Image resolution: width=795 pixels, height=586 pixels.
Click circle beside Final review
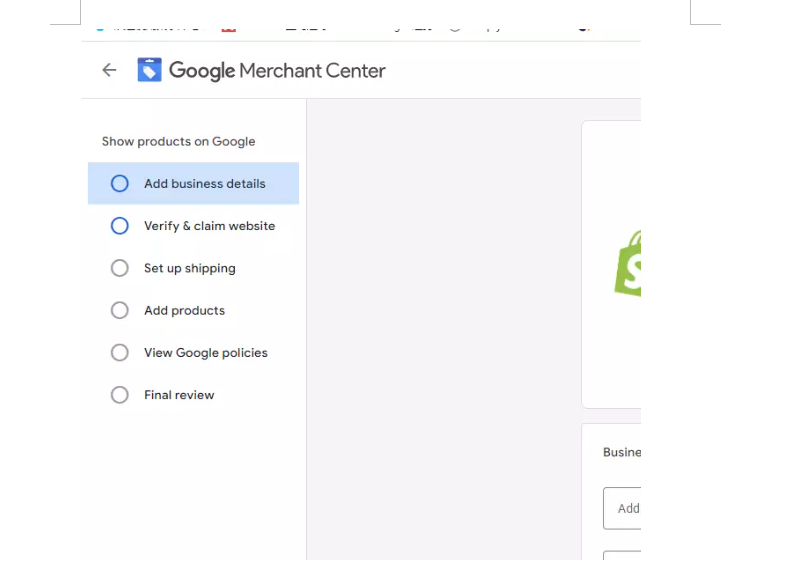pyautogui.click(x=120, y=395)
